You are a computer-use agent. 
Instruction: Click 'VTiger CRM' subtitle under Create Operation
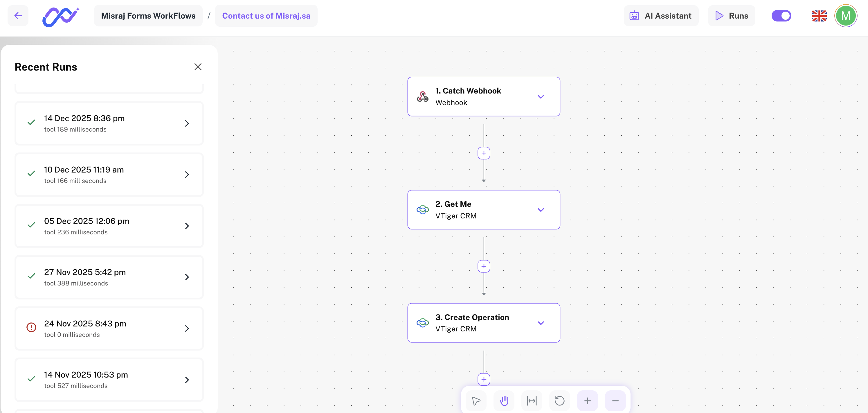click(456, 329)
